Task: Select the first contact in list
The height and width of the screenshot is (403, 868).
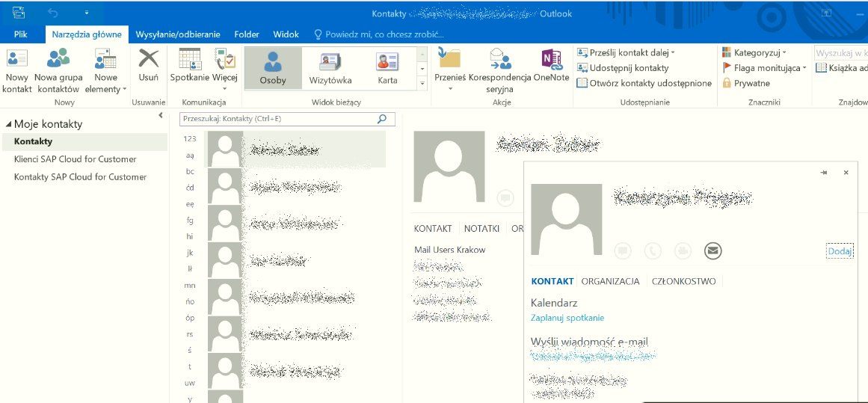Action: [x=295, y=149]
